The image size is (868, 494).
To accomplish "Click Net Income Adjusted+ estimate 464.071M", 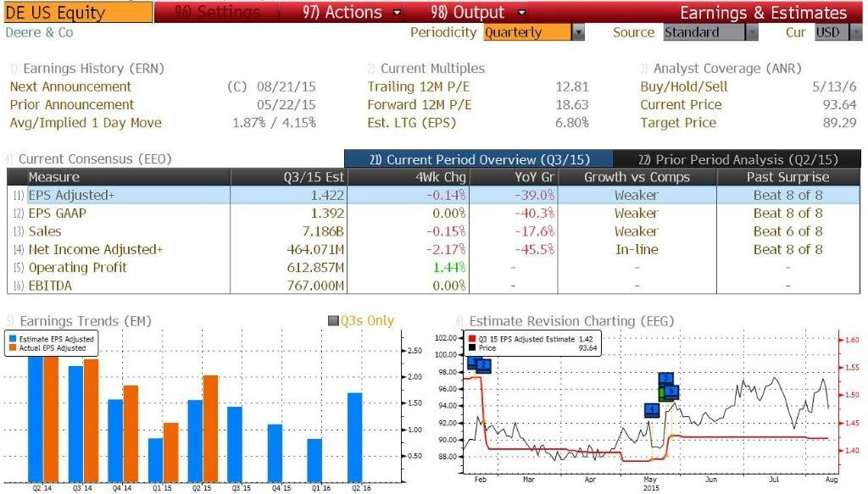I will click(315, 250).
